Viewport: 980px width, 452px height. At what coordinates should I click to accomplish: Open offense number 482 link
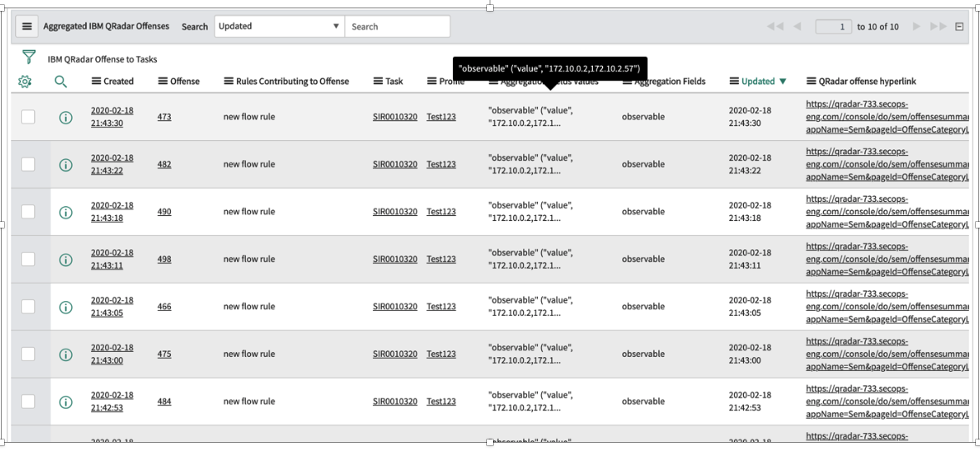tap(163, 164)
